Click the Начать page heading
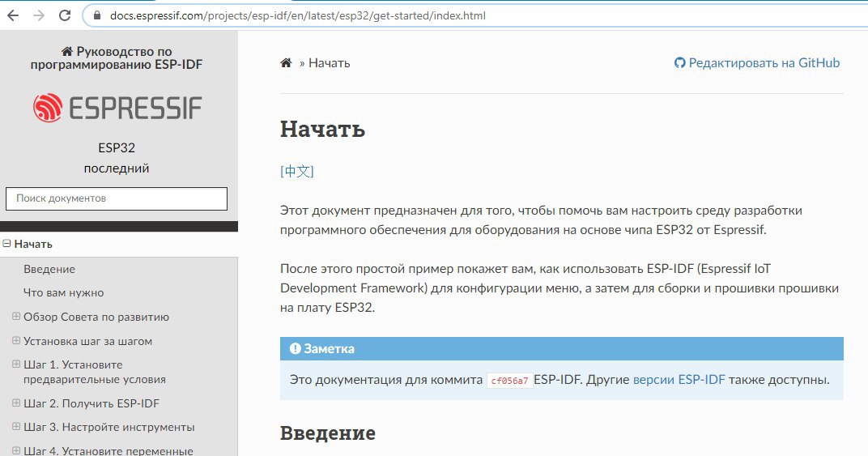Viewport: 868px width, 456px height. [323, 129]
